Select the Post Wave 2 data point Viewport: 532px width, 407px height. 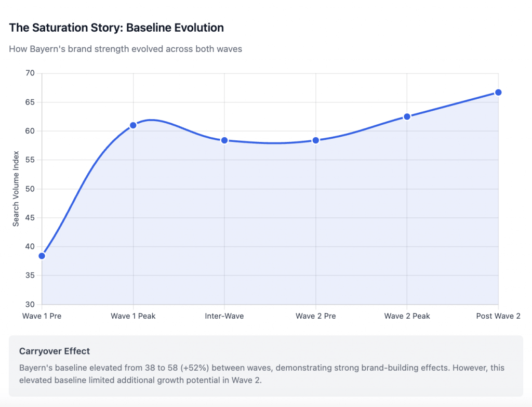498,93
